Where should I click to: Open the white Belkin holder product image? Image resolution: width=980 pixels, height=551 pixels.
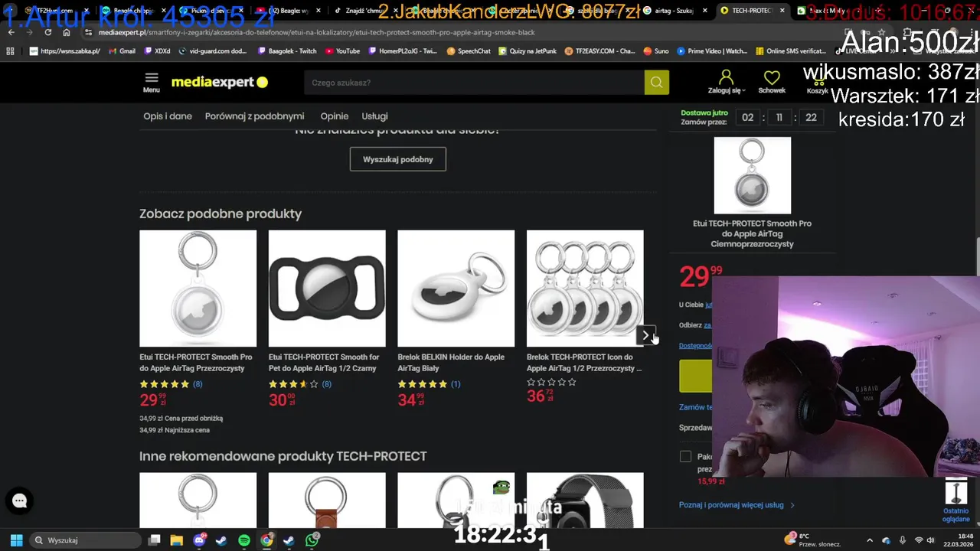click(x=456, y=289)
